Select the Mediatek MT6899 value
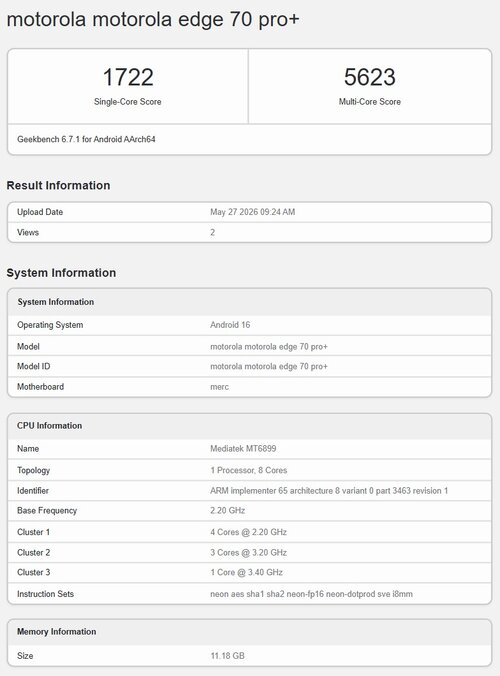Image resolution: width=500 pixels, height=676 pixels. 243,449
